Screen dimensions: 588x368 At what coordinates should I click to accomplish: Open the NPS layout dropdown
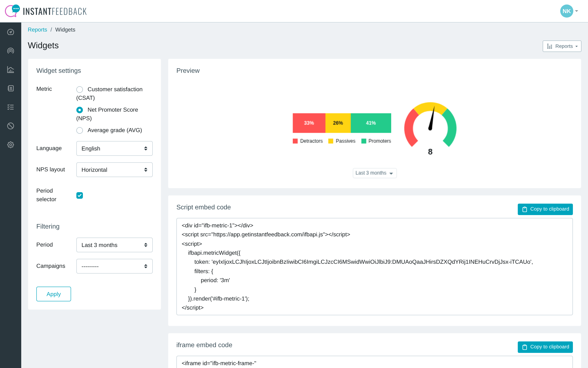click(115, 170)
